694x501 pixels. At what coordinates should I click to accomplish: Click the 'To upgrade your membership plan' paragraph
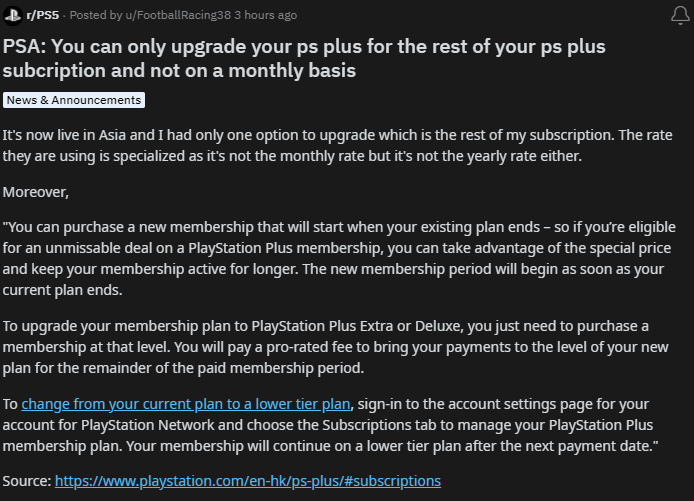coord(335,347)
